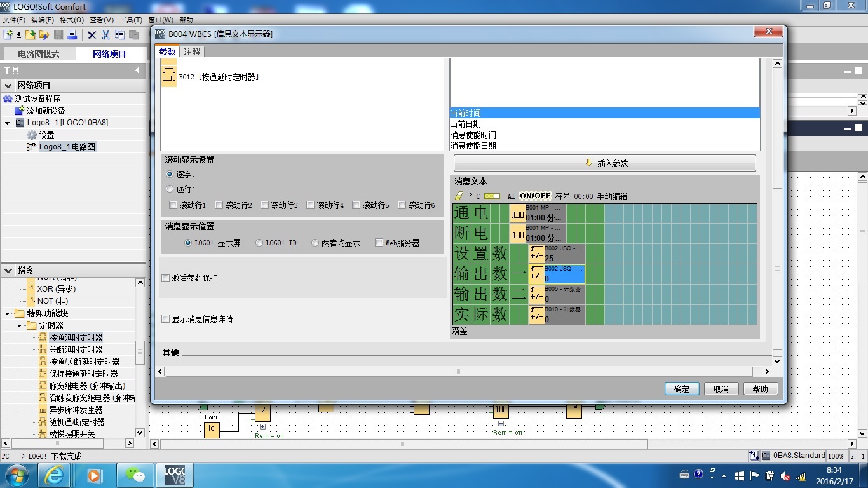Click the 帮助 button in the dialog
Image resolution: width=868 pixels, height=488 pixels.
tap(761, 389)
